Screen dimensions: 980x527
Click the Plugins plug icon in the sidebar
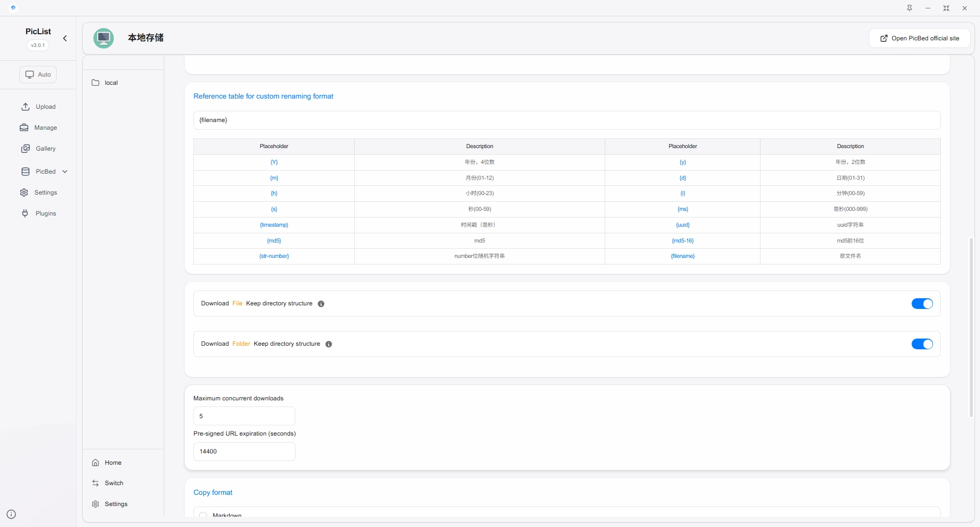pos(25,213)
